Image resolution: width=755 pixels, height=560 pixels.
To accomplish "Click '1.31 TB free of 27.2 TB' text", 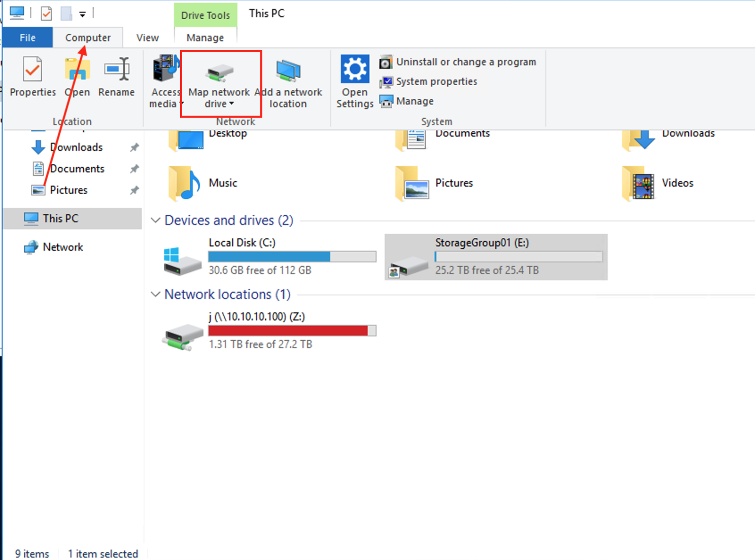I will [260, 344].
